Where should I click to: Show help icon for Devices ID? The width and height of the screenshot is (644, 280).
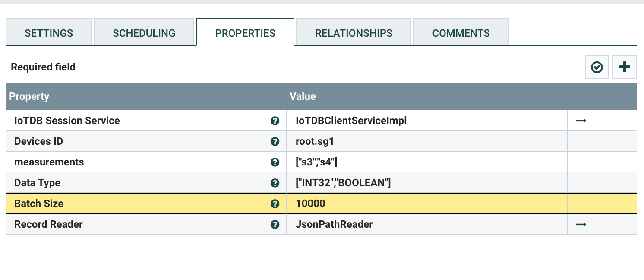tap(275, 141)
